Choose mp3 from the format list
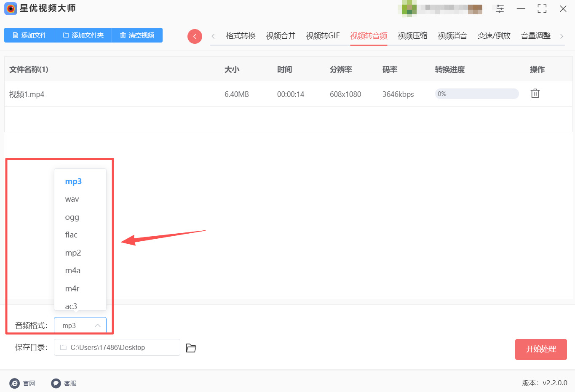Viewport: 575px width, 392px height. [80, 181]
